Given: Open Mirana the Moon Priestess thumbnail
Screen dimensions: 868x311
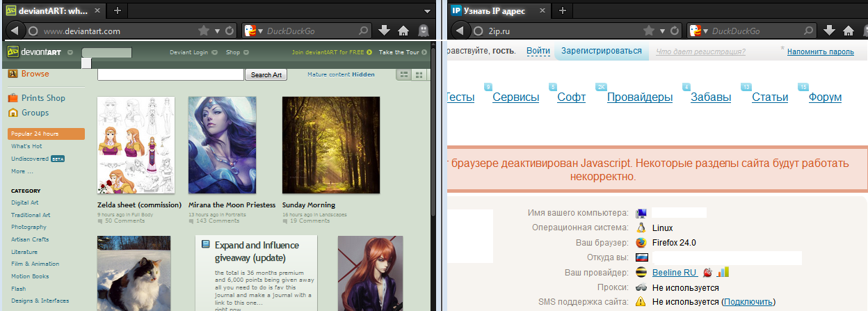Looking at the screenshot, I should click(x=222, y=145).
